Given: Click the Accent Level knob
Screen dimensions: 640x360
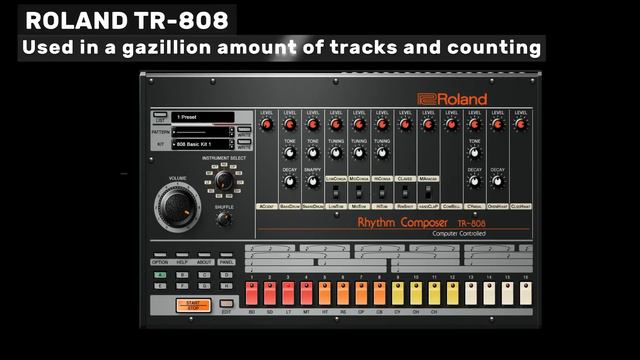Looking at the screenshot, I should 267,124.
